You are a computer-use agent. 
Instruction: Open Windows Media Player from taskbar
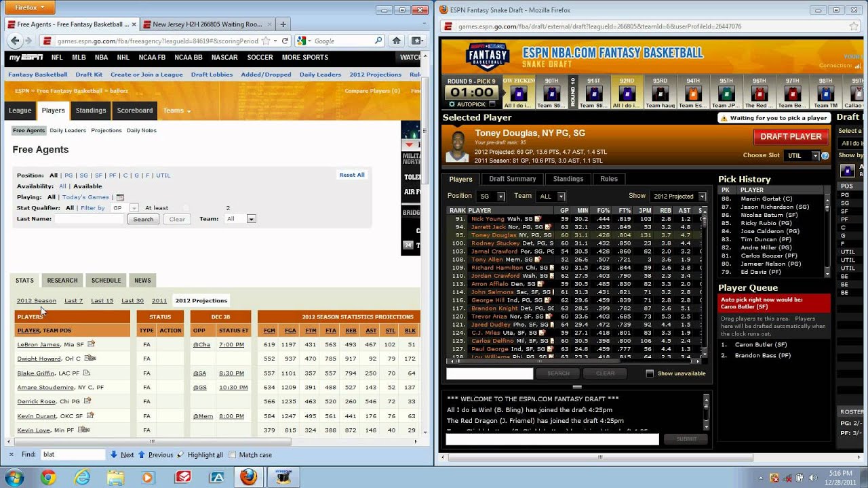click(149, 478)
